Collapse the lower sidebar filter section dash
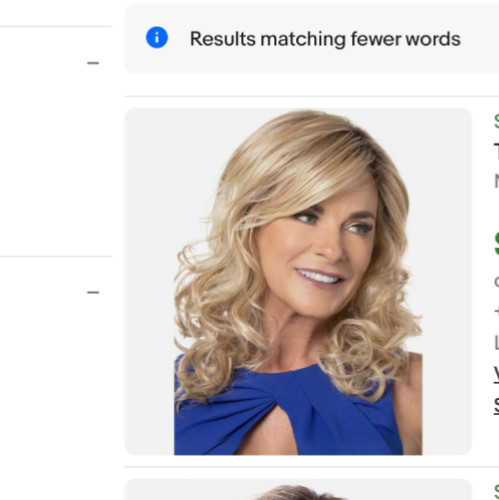Viewport: 499px width, 500px height. click(x=93, y=292)
